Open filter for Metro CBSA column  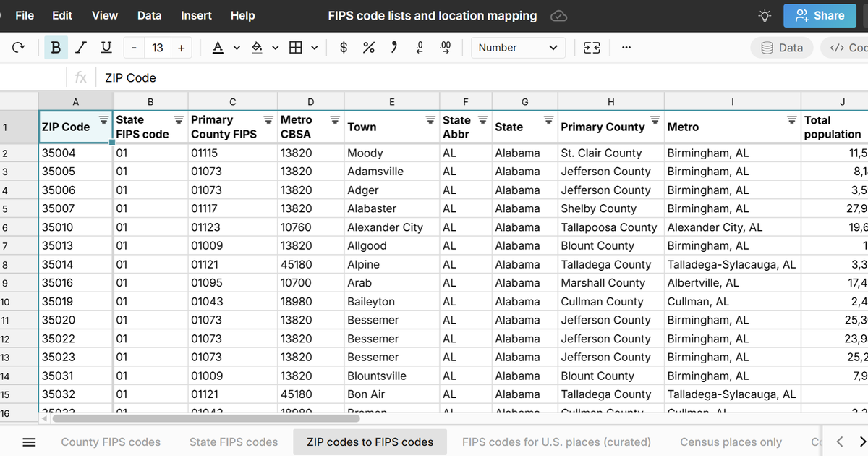335,119
